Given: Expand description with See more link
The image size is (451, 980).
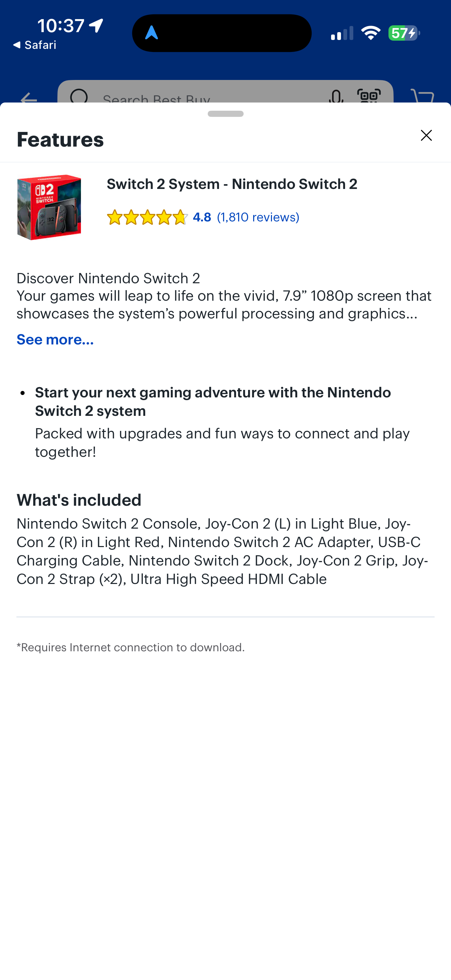Looking at the screenshot, I should (55, 339).
